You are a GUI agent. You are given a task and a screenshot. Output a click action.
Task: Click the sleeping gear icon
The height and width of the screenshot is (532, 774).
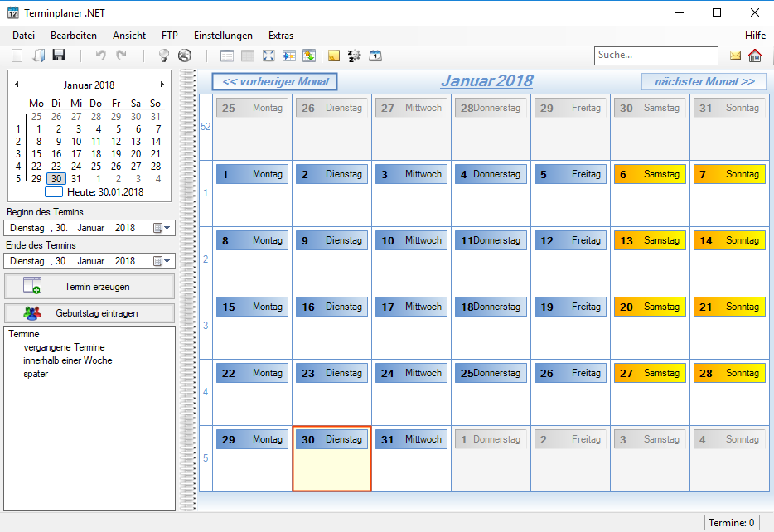coord(354,56)
